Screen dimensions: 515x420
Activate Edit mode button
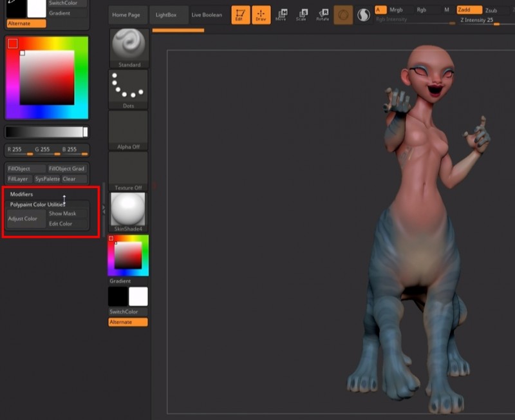click(x=240, y=15)
